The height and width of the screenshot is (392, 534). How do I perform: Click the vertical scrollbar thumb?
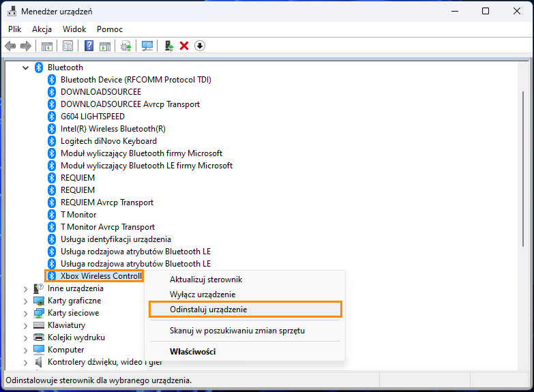pyautogui.click(x=523, y=169)
